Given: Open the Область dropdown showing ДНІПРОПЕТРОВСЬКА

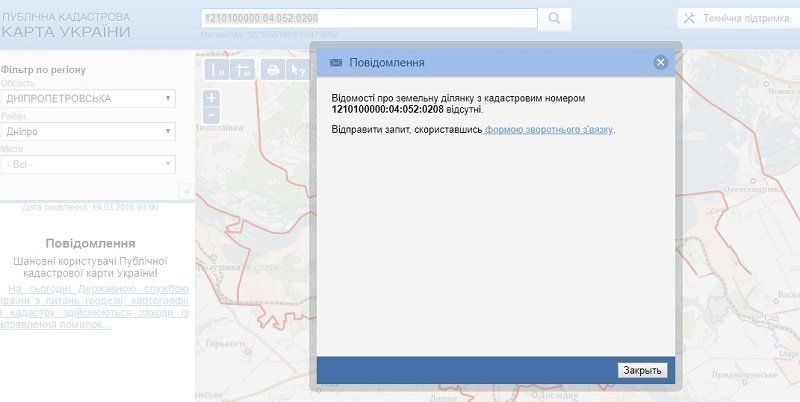Looking at the screenshot, I should [x=88, y=98].
